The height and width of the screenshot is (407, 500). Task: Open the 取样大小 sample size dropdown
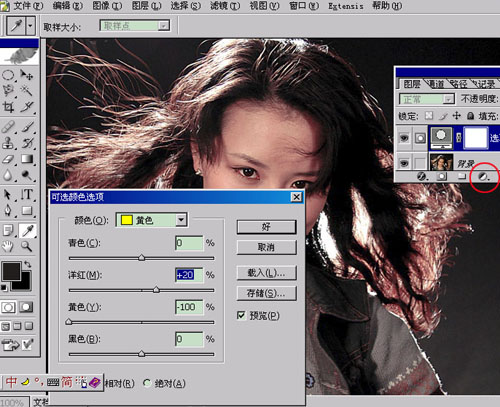point(135,26)
